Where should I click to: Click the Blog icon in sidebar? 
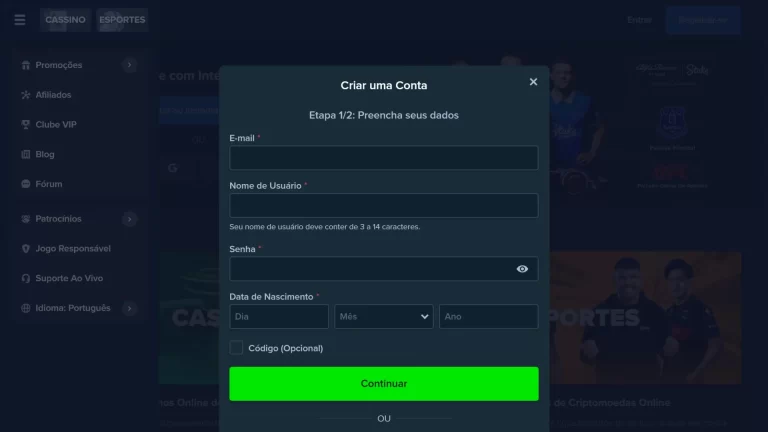25,154
